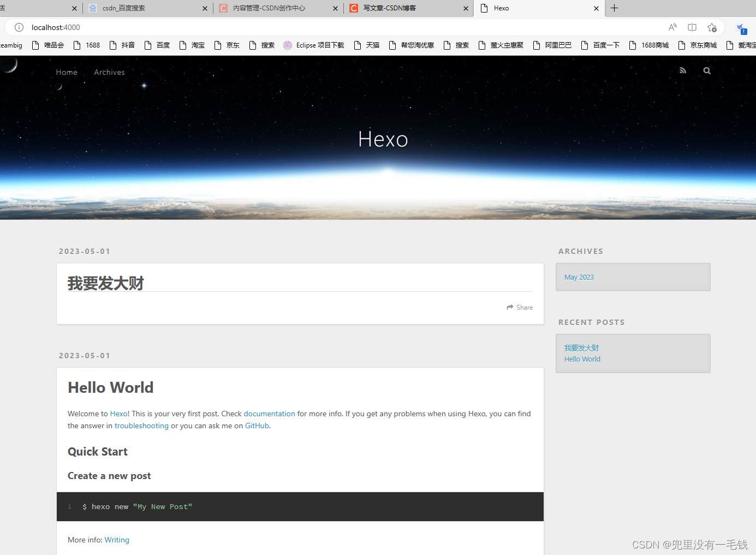Image resolution: width=756 pixels, height=555 pixels.
Task: Open May 2023 archive link
Action: pyautogui.click(x=579, y=277)
